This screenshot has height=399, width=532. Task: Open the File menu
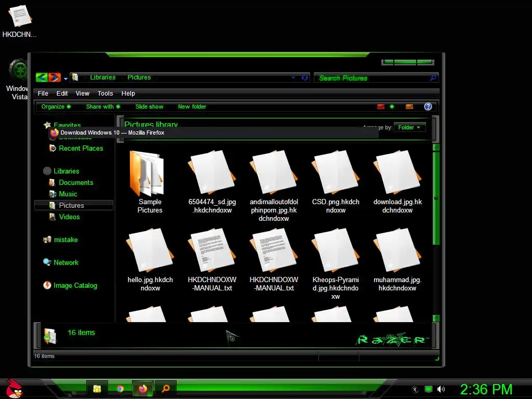43,94
